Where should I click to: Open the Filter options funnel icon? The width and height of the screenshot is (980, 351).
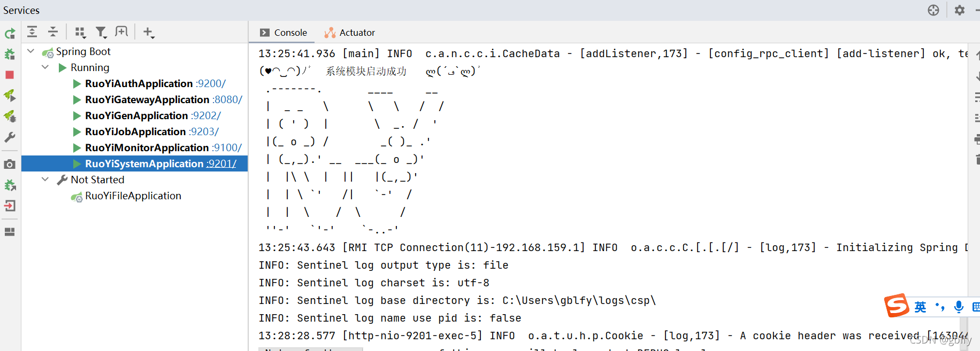[101, 33]
